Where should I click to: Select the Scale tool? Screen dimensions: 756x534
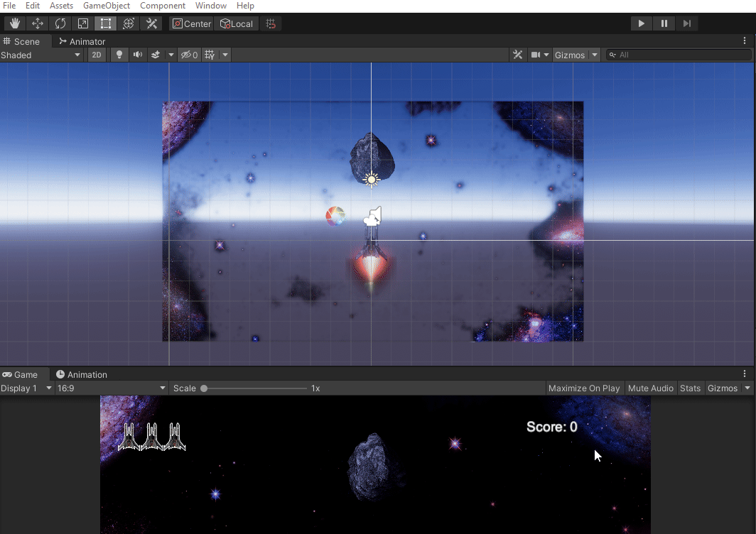[x=82, y=23]
